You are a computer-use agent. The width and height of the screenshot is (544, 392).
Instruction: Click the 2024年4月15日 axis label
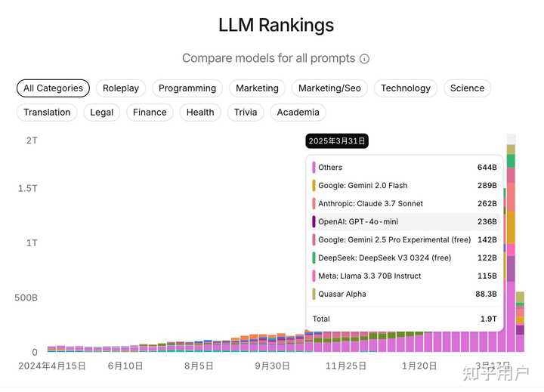[x=52, y=366]
